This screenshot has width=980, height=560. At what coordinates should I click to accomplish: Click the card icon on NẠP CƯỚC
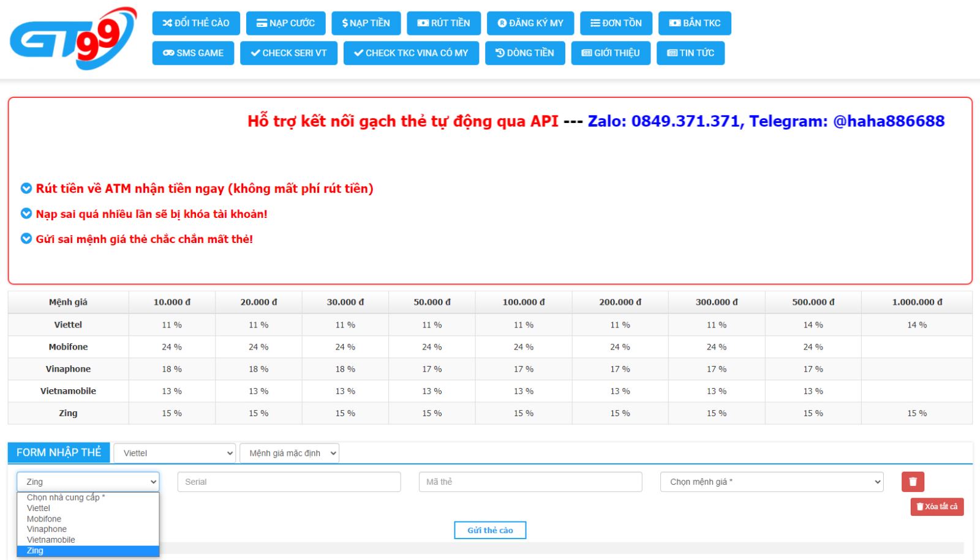(x=262, y=23)
